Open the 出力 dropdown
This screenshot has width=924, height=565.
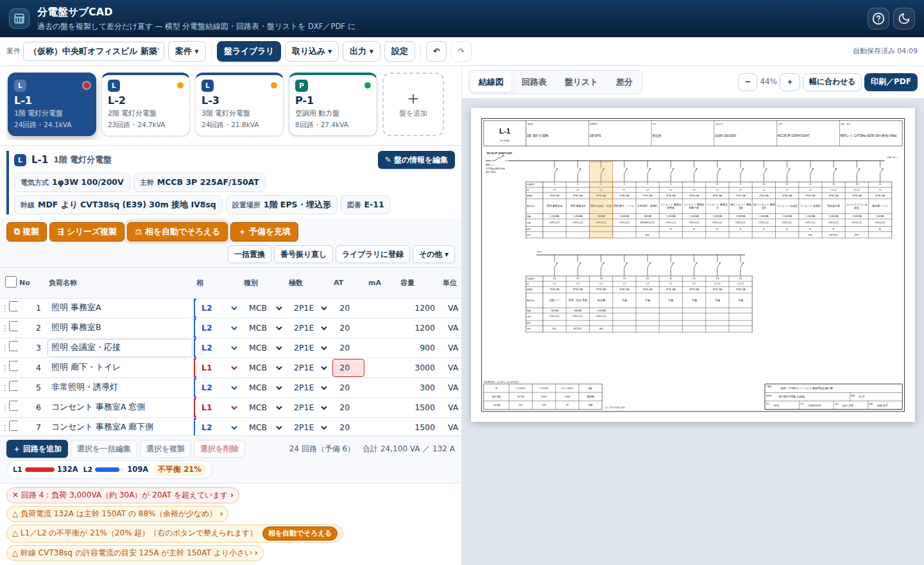pos(362,51)
